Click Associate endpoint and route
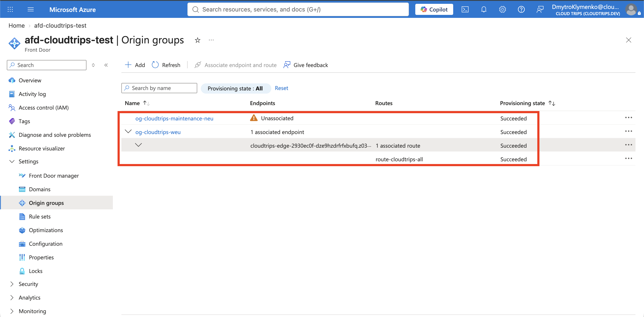The image size is (644, 317). click(x=236, y=65)
